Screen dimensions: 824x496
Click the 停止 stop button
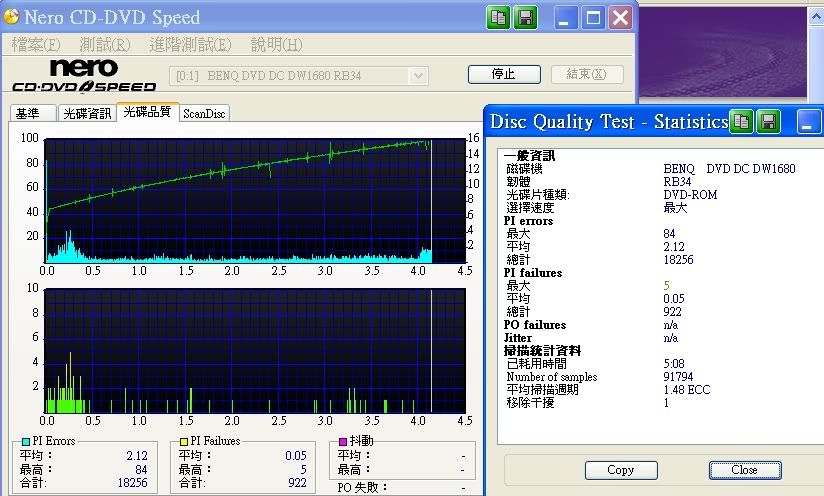(x=504, y=74)
